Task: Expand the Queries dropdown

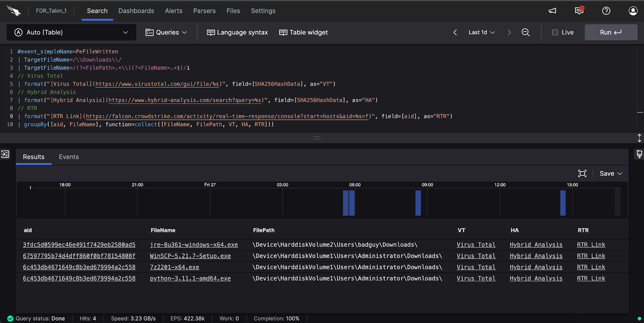Action: click(x=166, y=32)
